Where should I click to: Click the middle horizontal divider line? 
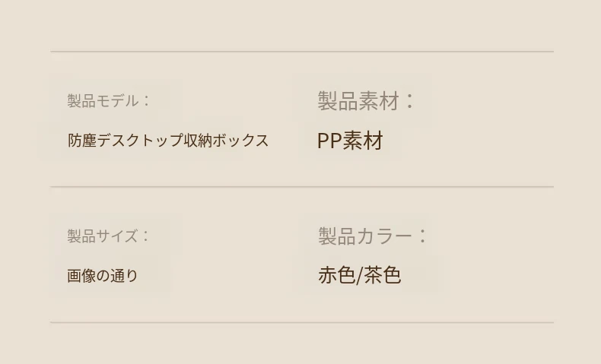[301, 186]
